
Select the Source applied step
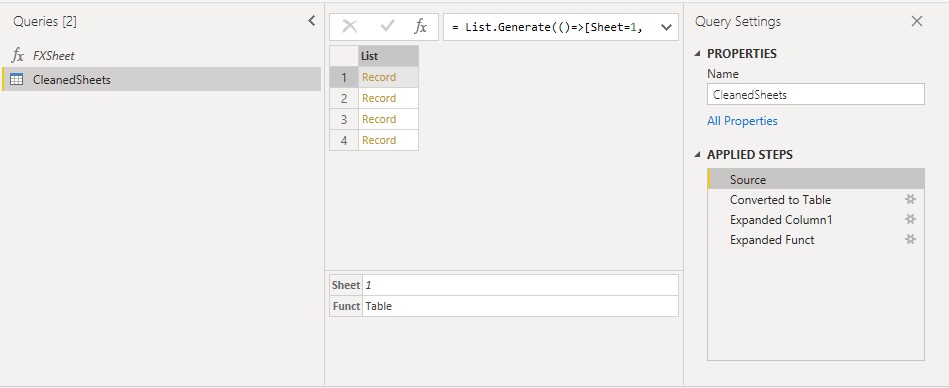click(815, 179)
